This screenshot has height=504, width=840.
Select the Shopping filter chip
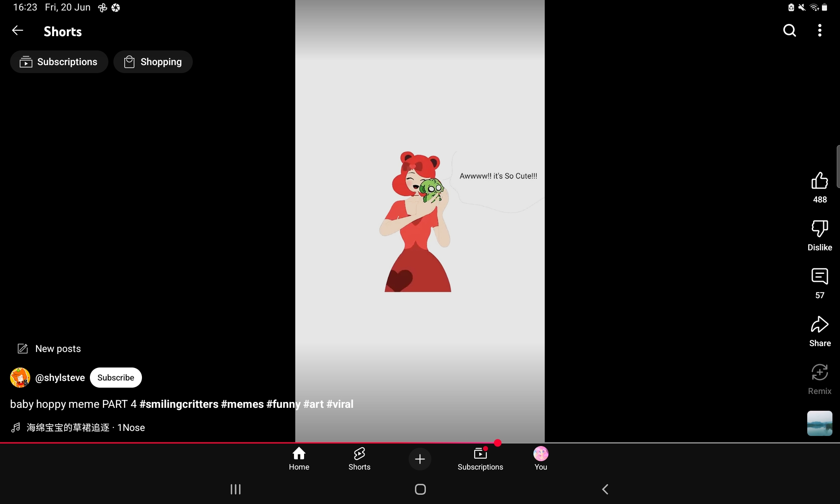tap(153, 62)
